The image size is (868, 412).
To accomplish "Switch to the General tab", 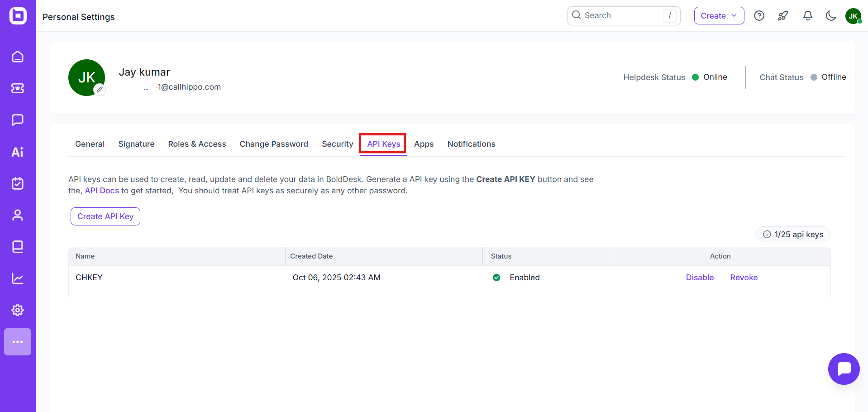I will [90, 144].
